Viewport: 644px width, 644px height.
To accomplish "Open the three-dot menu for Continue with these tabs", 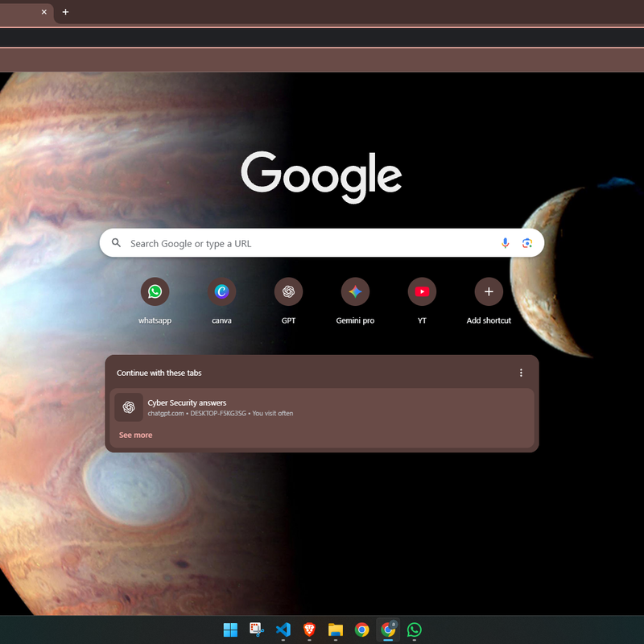I will 521,373.
